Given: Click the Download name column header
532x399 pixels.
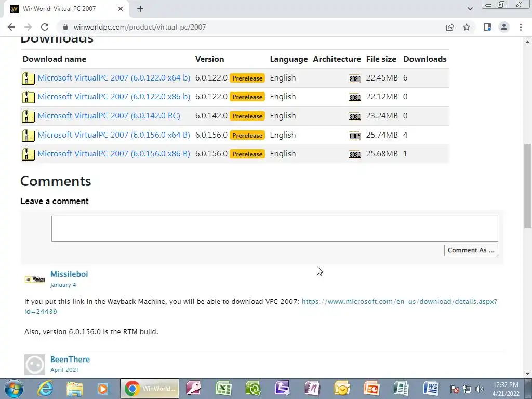Looking at the screenshot, I should click(54, 59).
